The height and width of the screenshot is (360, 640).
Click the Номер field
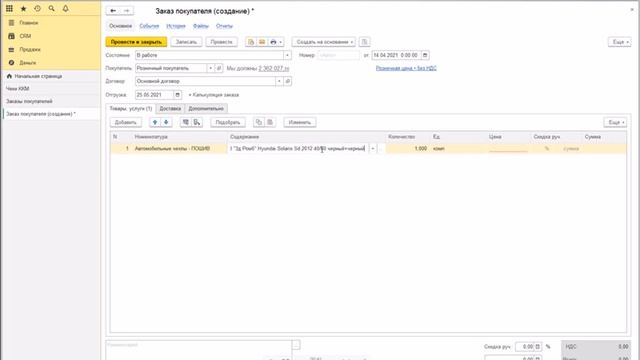point(338,55)
